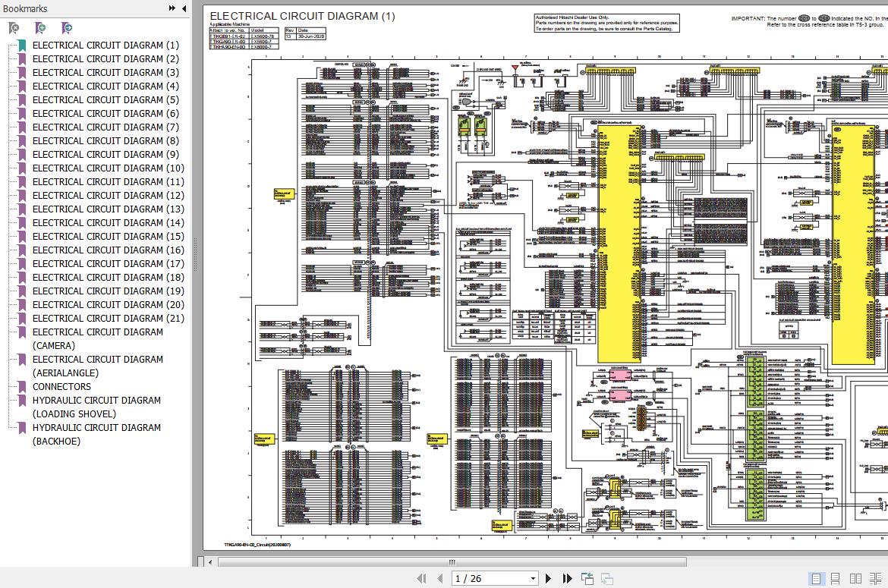Open ELECTRICAL CIRCUIT DIAGRAM (5) bookmark
Screen dimensions: 888x588
pyautogui.click(x=105, y=99)
